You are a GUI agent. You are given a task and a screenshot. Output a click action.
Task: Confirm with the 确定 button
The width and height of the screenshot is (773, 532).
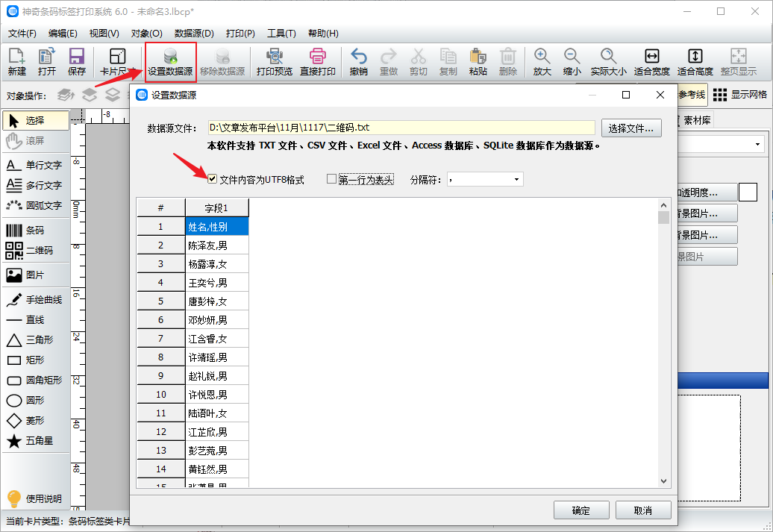point(581,510)
